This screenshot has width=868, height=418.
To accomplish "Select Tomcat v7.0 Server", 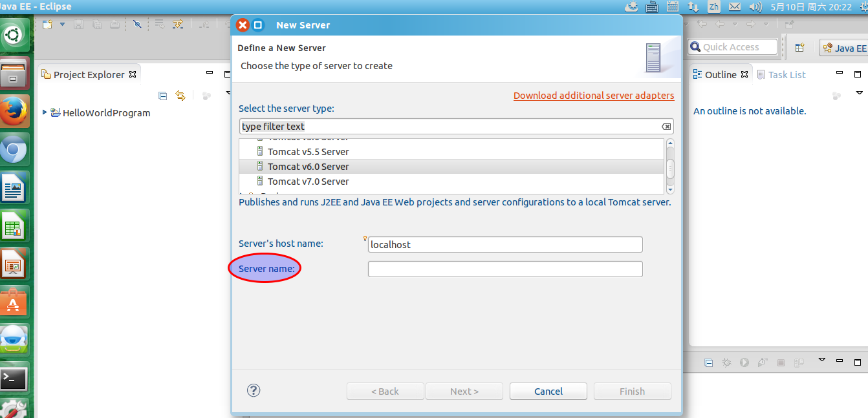I will coord(451,182).
